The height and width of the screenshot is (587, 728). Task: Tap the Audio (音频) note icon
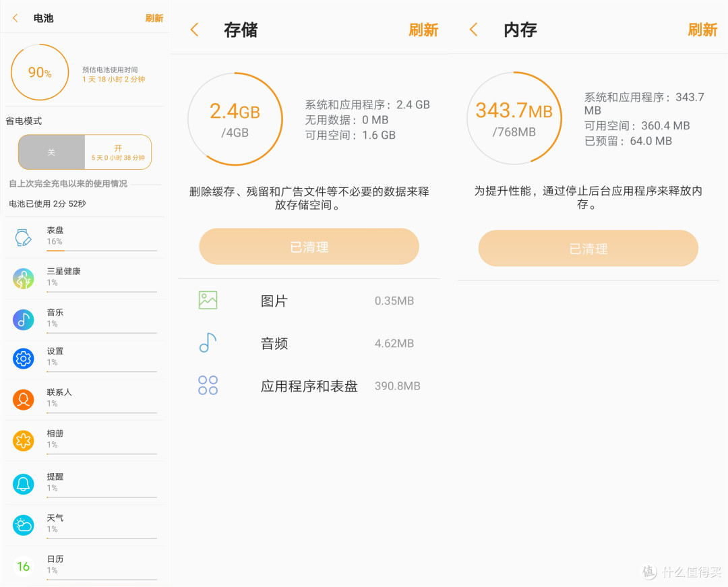click(x=208, y=343)
